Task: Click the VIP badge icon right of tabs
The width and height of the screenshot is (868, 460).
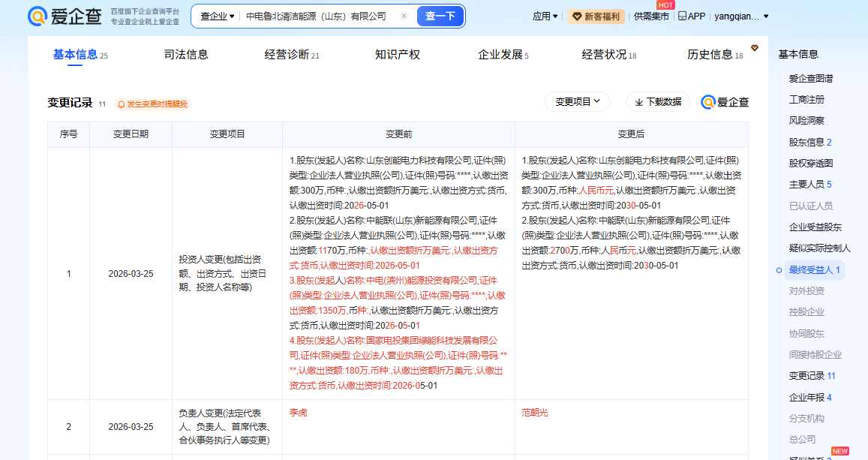Action: pyautogui.click(x=755, y=48)
